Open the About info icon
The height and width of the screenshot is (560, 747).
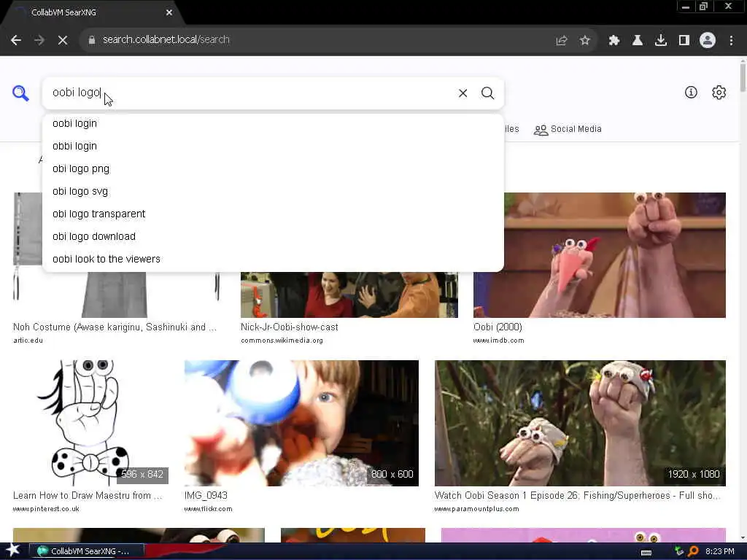[x=691, y=93]
